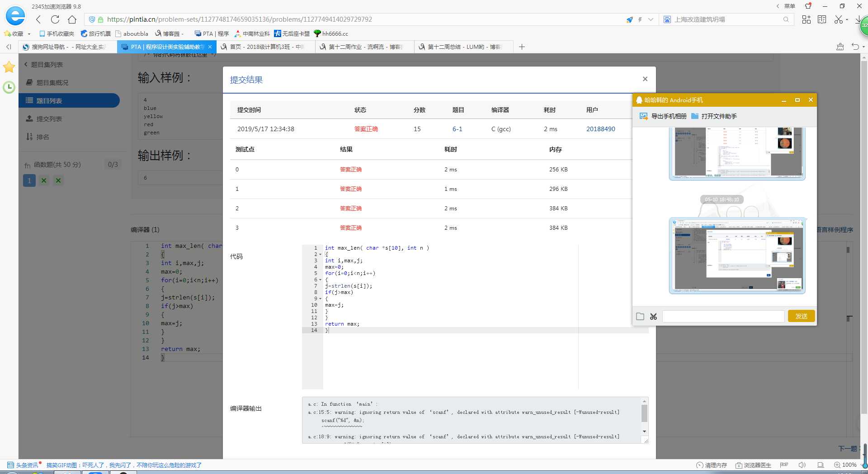Image resolution: width=868 pixels, height=474 pixels.
Task: Click the 100% zoom control
Action: point(845,465)
